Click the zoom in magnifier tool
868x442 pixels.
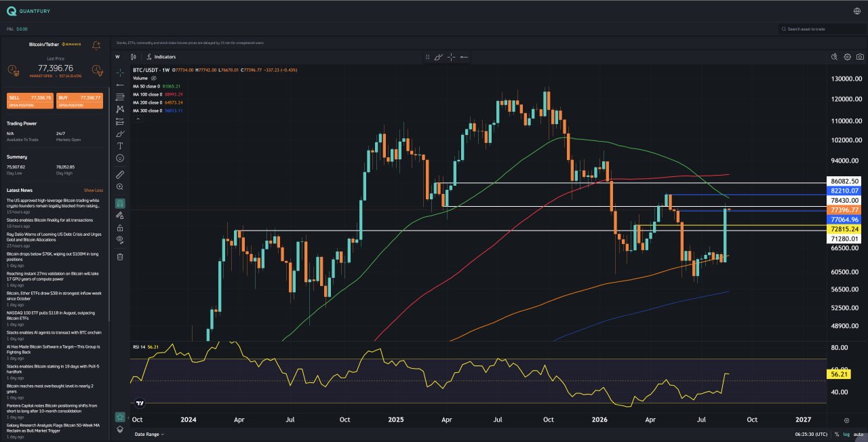[120, 186]
